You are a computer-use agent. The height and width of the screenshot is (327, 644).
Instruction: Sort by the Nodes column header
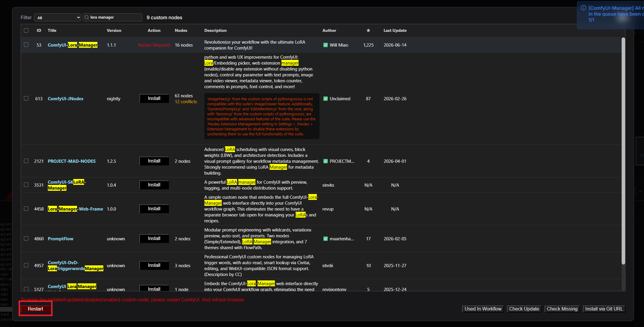tap(181, 30)
